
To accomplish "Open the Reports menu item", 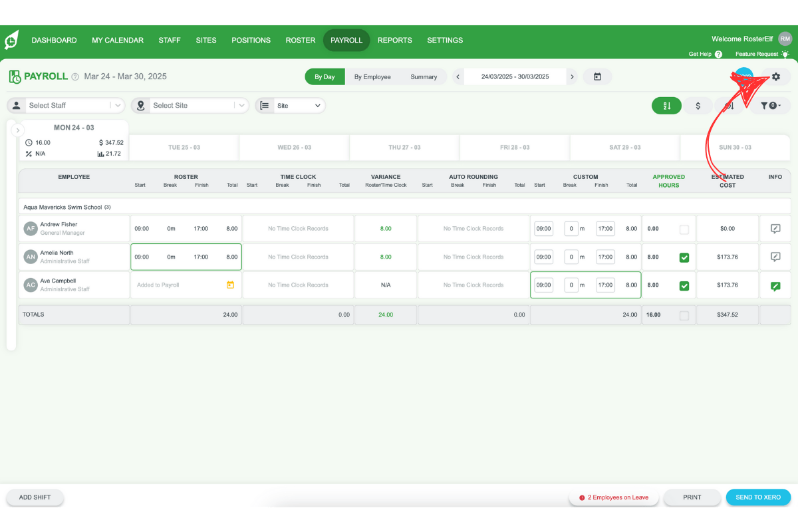I will pyautogui.click(x=394, y=40).
